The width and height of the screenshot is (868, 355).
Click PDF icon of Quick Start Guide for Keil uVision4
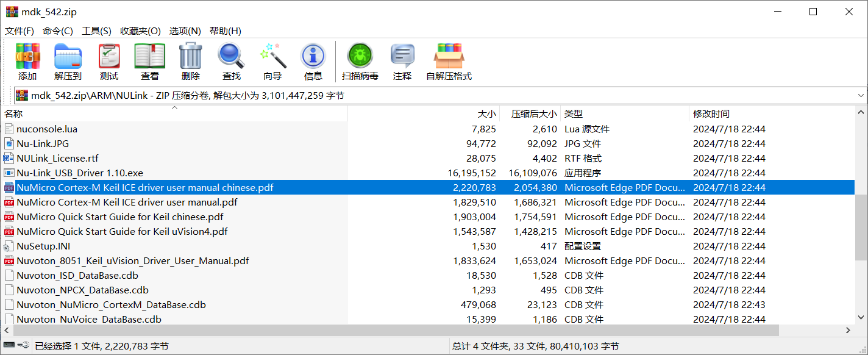[x=9, y=231]
